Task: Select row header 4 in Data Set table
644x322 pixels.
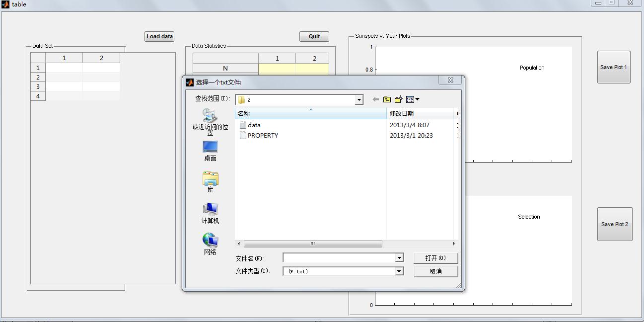Action: click(38, 96)
